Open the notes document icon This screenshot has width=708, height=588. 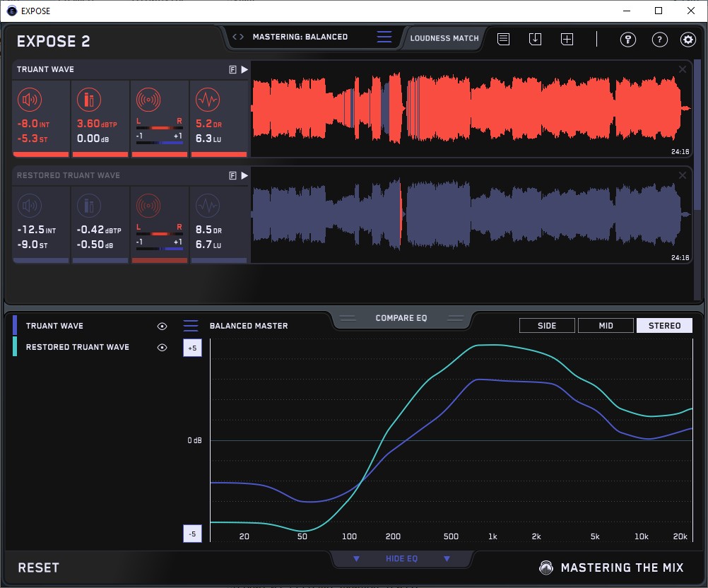[503, 40]
